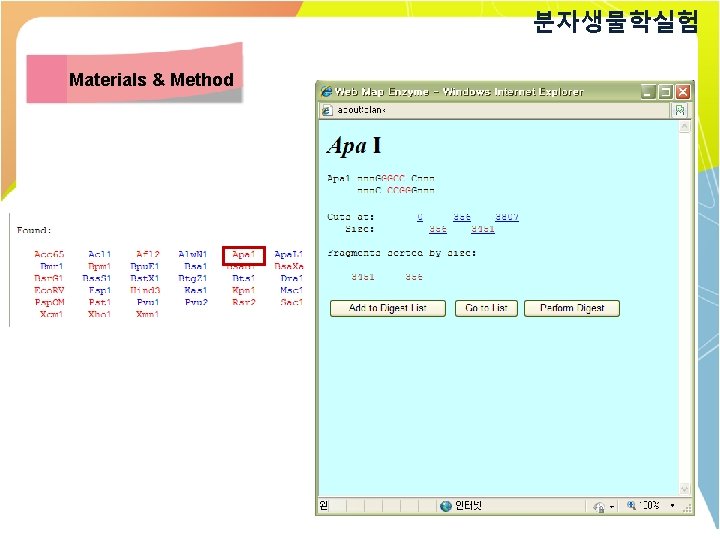Click the cut position link 3807
The width and height of the screenshot is (720, 540).
pos(507,217)
